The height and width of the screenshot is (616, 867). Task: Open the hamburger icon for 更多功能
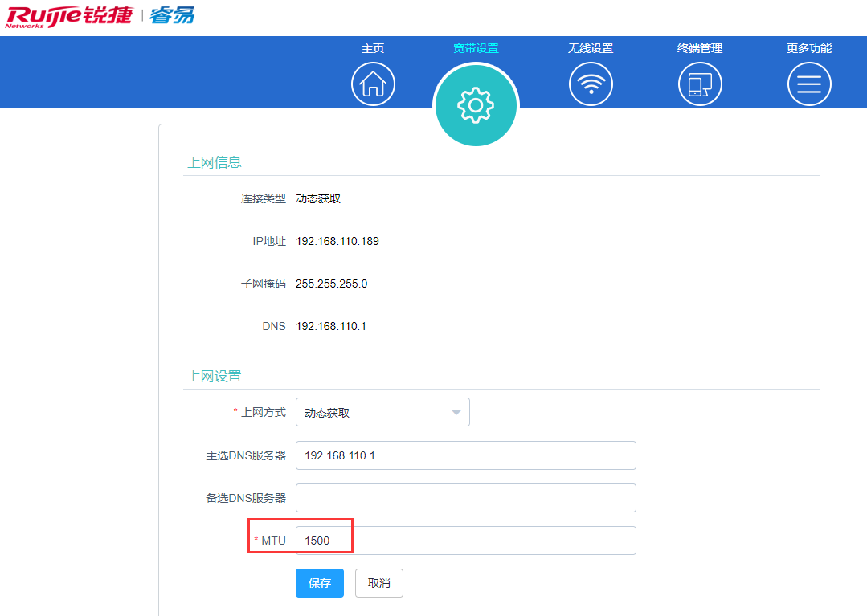click(809, 84)
